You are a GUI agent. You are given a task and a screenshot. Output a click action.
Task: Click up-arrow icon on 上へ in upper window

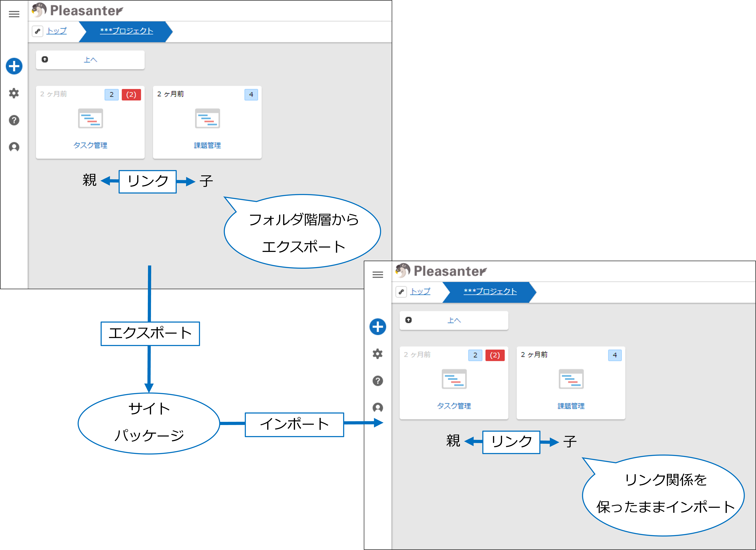point(45,59)
